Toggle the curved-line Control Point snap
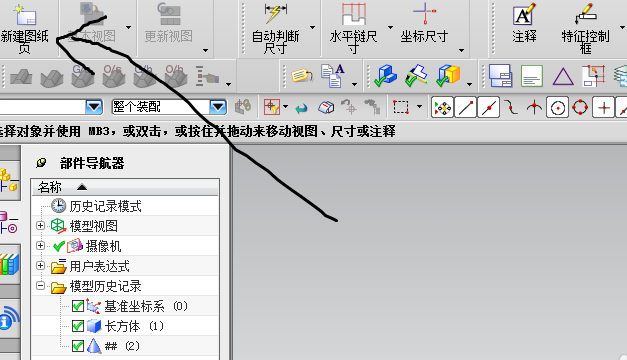 pyautogui.click(x=511, y=108)
